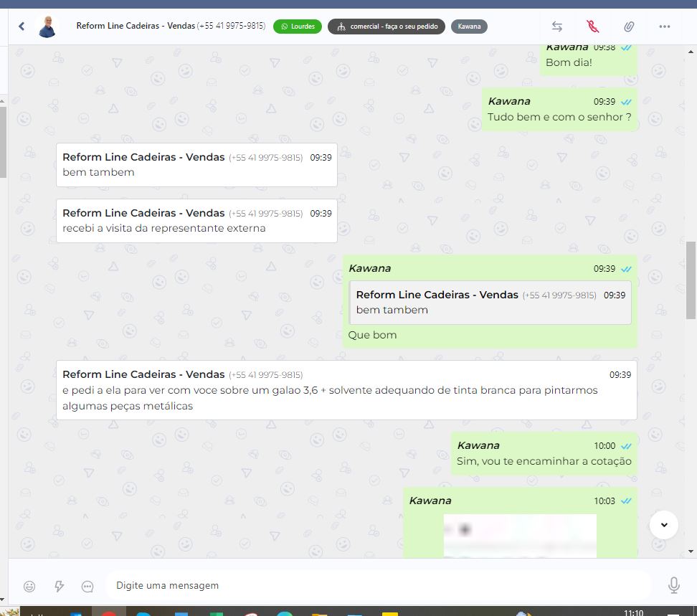Click the speech bubble icon beside message box
Viewport: 697px width, 616px height.
(x=87, y=586)
